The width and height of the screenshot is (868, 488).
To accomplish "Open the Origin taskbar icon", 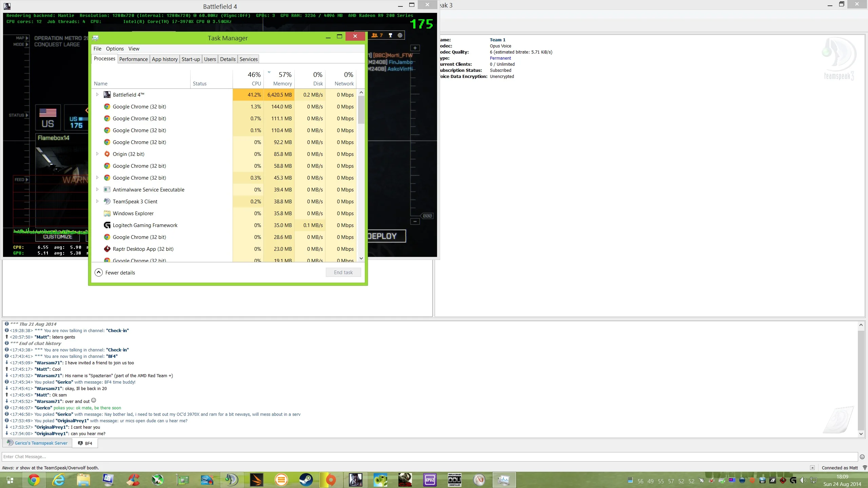I will click(331, 480).
